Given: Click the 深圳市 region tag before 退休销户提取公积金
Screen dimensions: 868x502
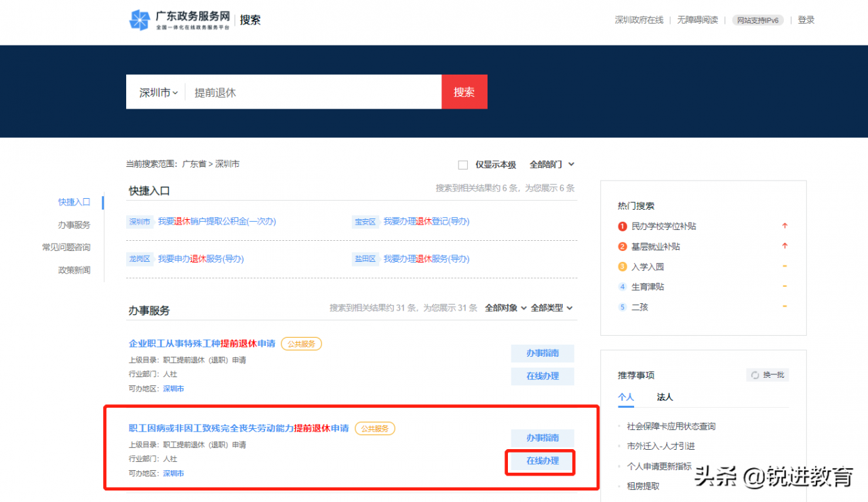Looking at the screenshot, I should pyautogui.click(x=140, y=221).
